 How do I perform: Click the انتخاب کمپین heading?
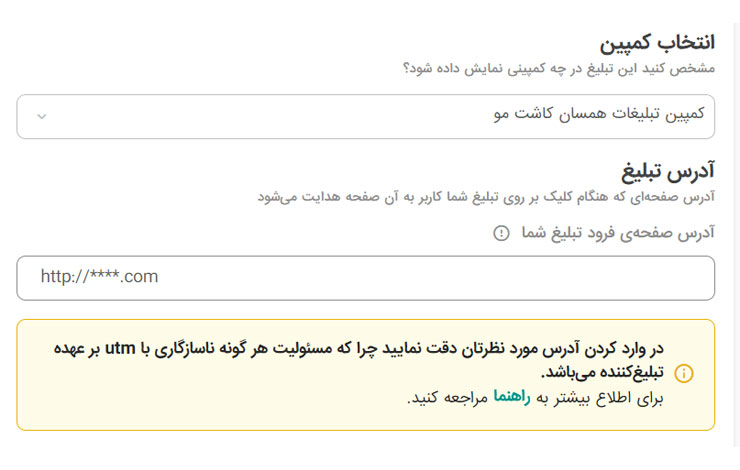(x=657, y=43)
